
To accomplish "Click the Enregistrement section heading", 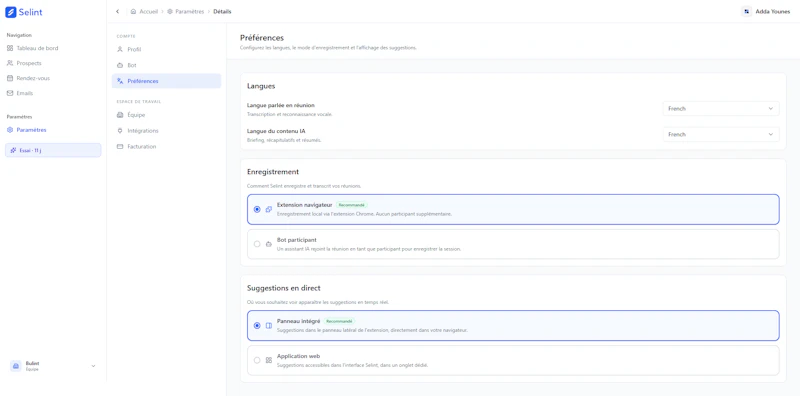I will click(273, 172).
